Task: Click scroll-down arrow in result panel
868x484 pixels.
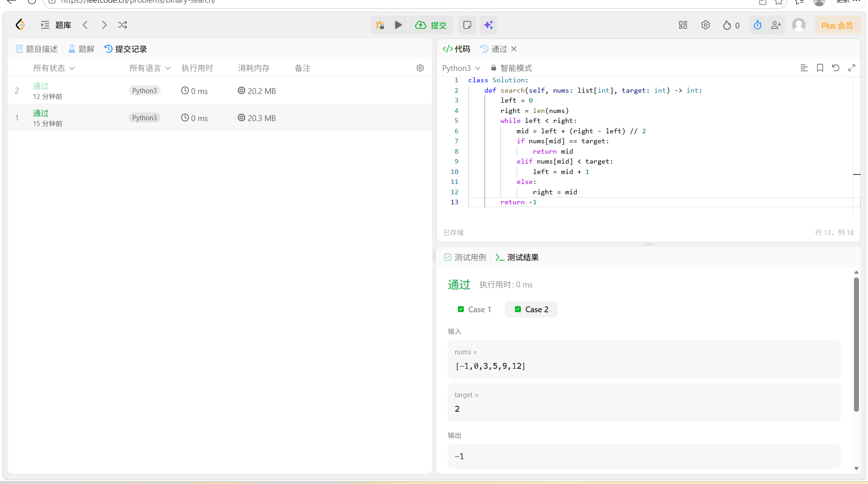Action: [856, 468]
